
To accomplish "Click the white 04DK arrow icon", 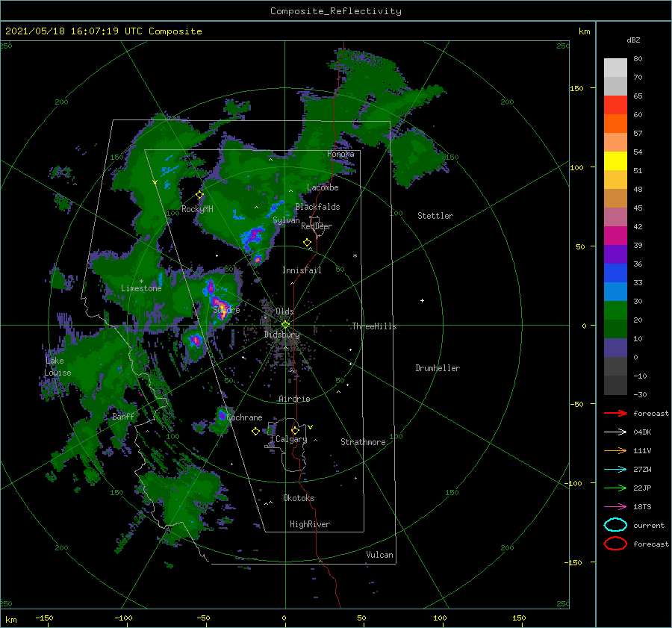I will [x=615, y=432].
